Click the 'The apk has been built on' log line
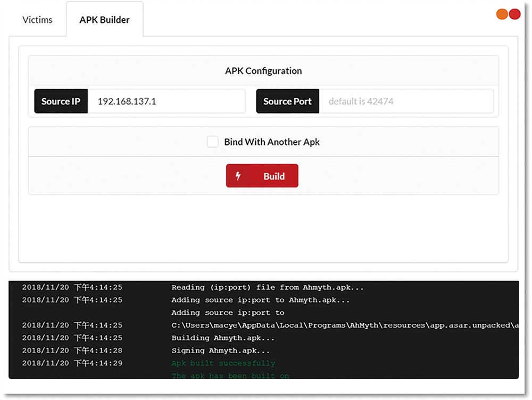Screen dimensions: 532x400 (230, 375)
